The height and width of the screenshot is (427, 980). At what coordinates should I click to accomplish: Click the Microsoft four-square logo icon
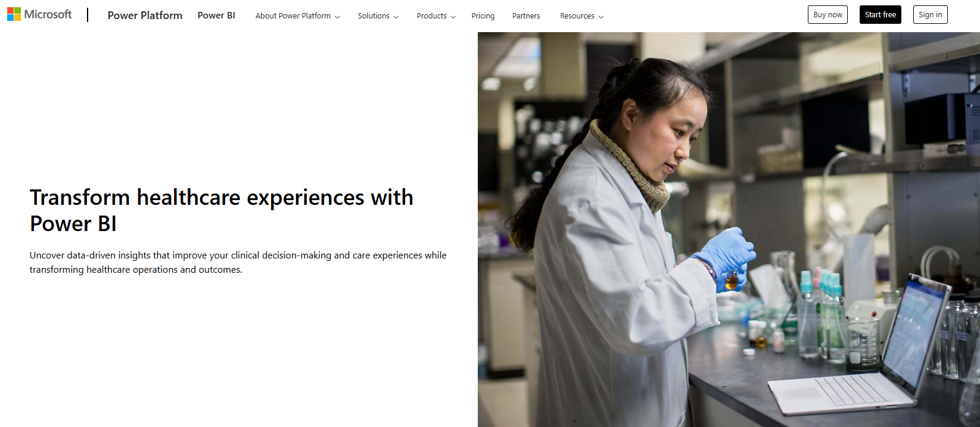tap(14, 14)
